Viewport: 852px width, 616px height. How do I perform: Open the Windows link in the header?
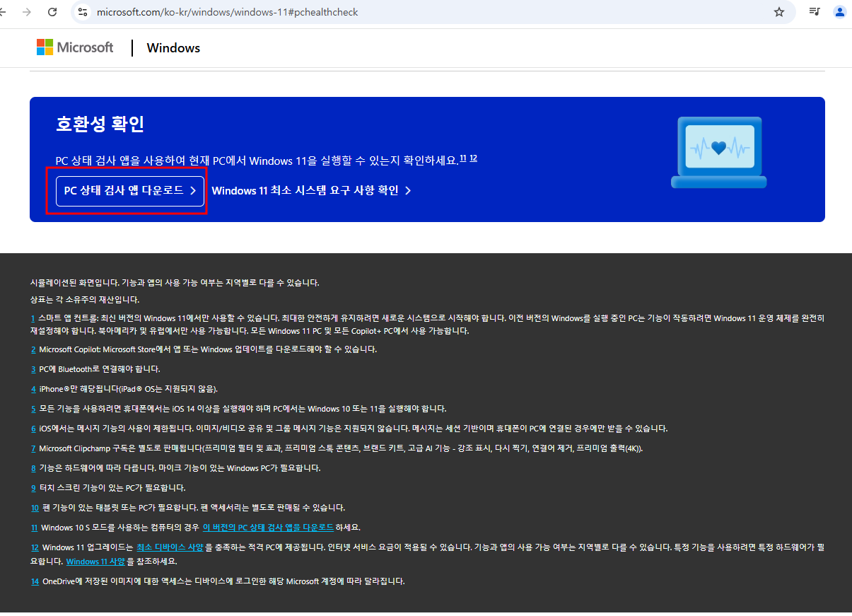pyautogui.click(x=173, y=48)
